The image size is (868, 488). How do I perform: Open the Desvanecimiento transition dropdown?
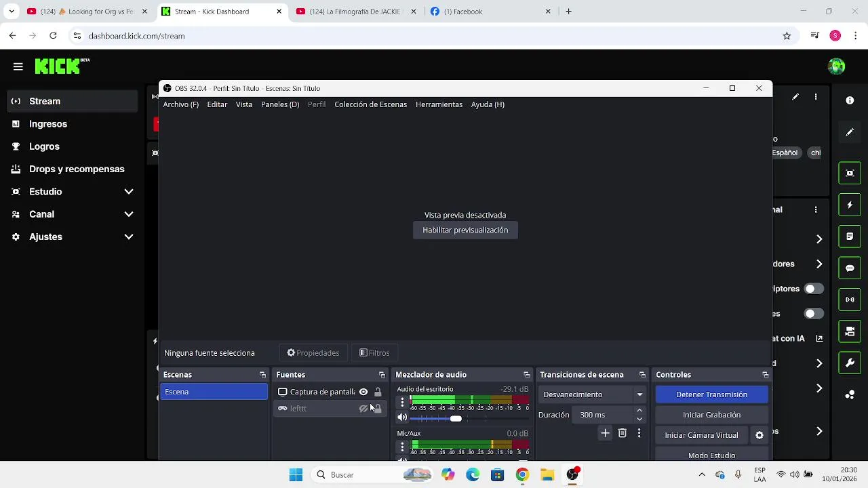(x=593, y=394)
